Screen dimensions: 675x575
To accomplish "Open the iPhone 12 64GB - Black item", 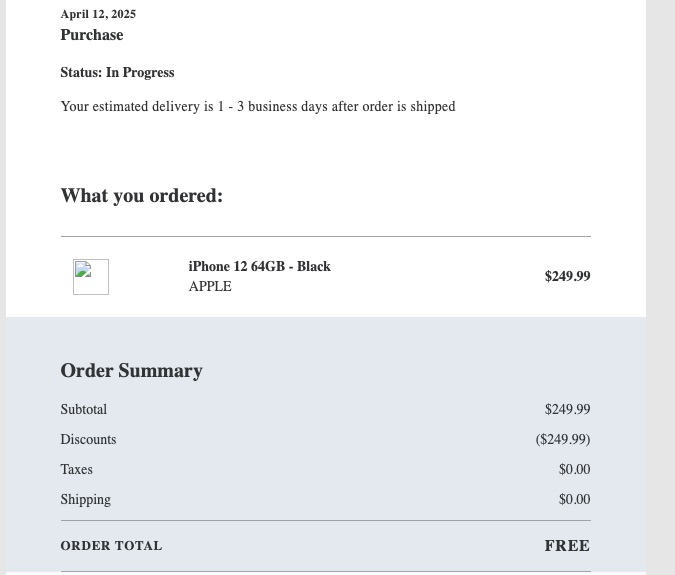I will 259,267.
